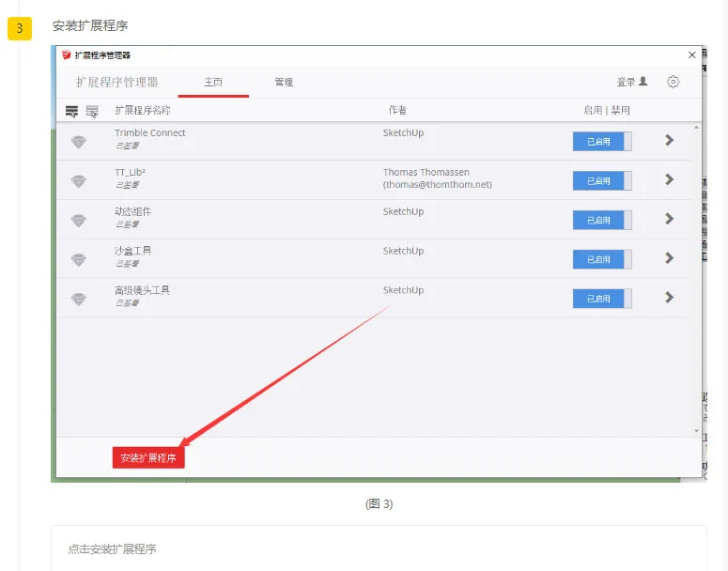Click the red 安装扩展程序 button
The image size is (728, 571).
click(x=148, y=457)
